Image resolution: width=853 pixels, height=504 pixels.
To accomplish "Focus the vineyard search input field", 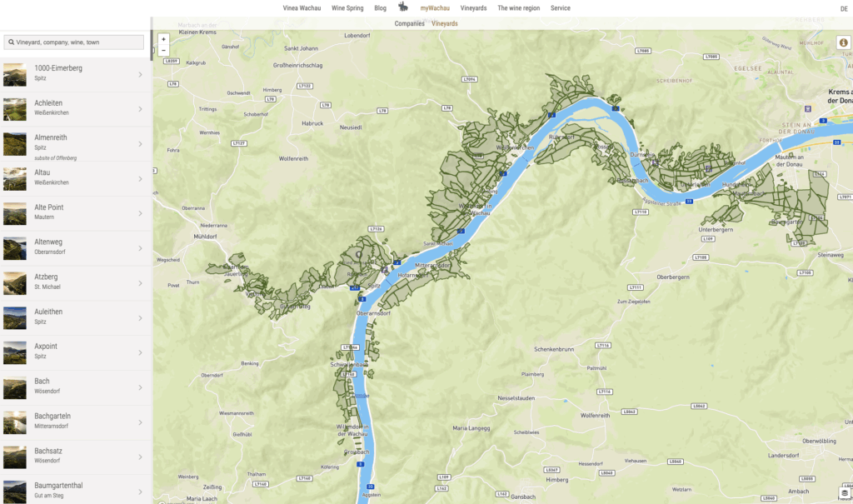I will point(74,42).
